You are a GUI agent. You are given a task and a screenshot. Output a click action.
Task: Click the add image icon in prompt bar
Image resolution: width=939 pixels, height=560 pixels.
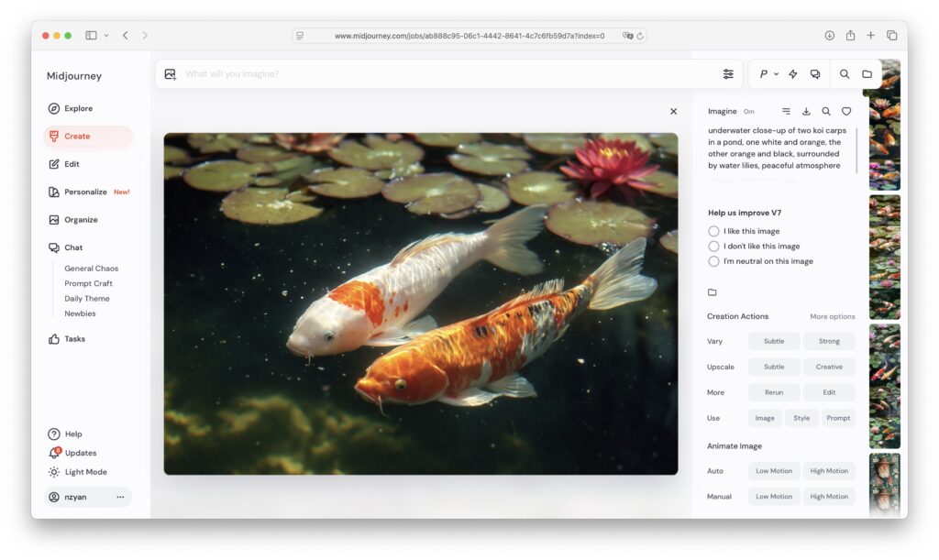(x=170, y=74)
